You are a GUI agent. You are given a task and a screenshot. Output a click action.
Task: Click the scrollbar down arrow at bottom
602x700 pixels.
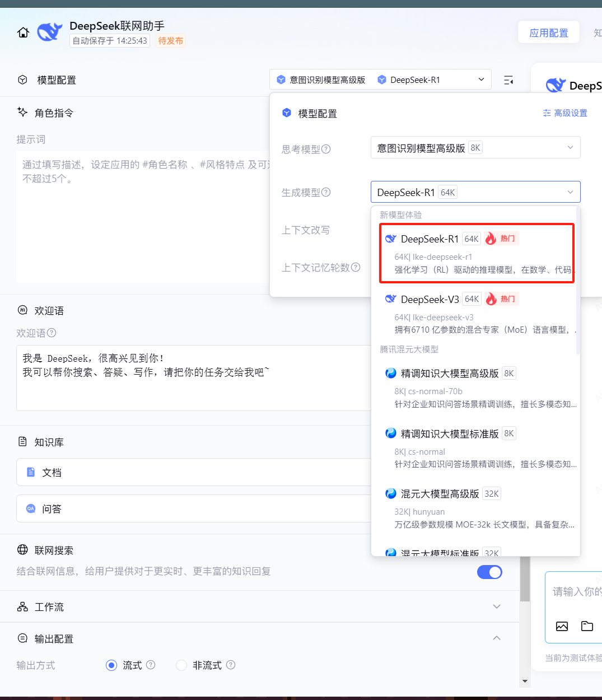(525, 681)
